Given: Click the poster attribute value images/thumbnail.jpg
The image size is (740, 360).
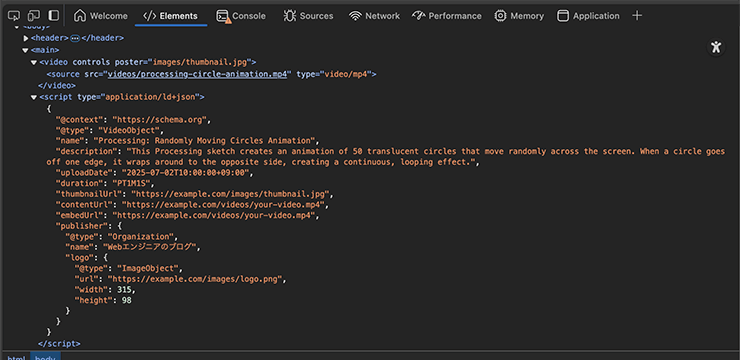Looking at the screenshot, I should [x=200, y=62].
